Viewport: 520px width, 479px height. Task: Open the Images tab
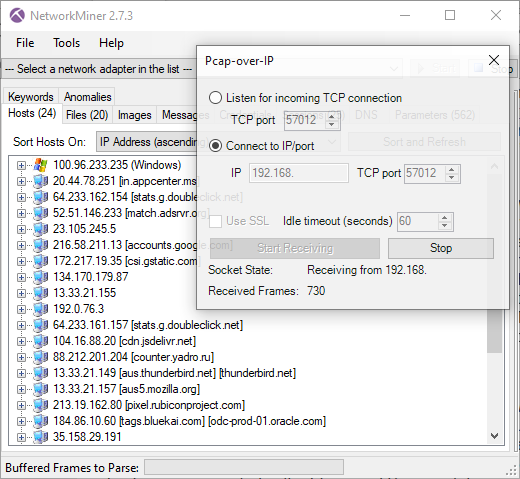click(135, 115)
